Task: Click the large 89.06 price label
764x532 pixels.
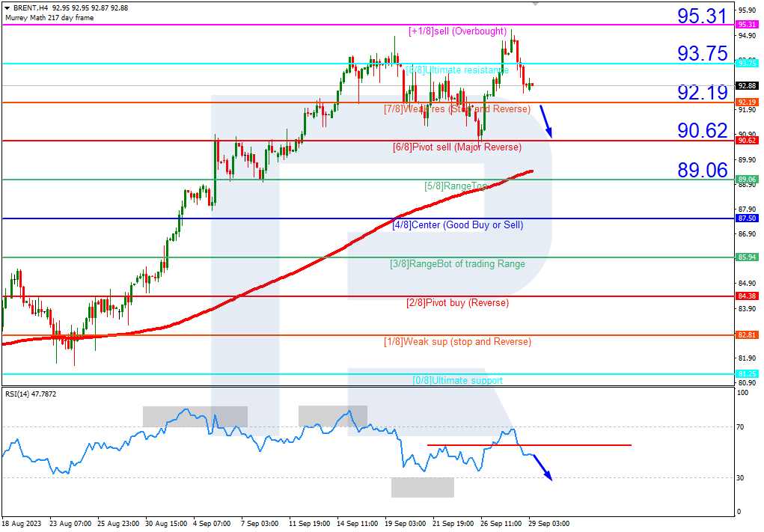Action: [x=702, y=170]
